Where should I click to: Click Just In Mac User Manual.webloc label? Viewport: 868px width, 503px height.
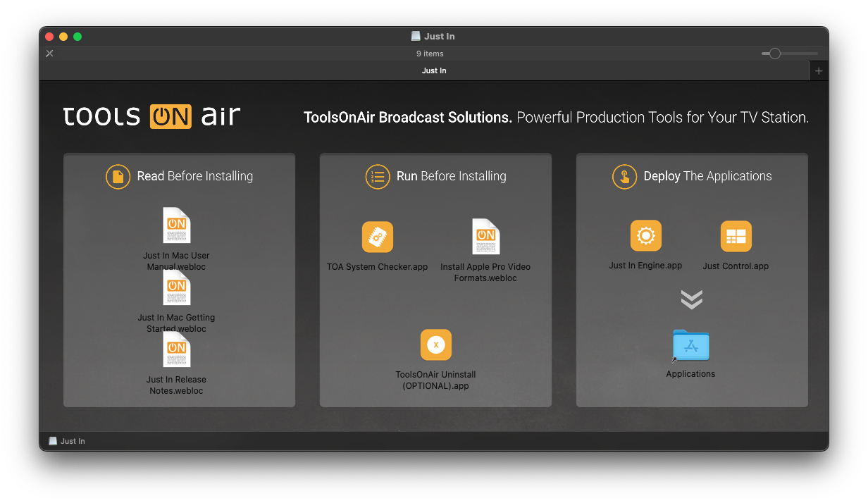coord(176,261)
